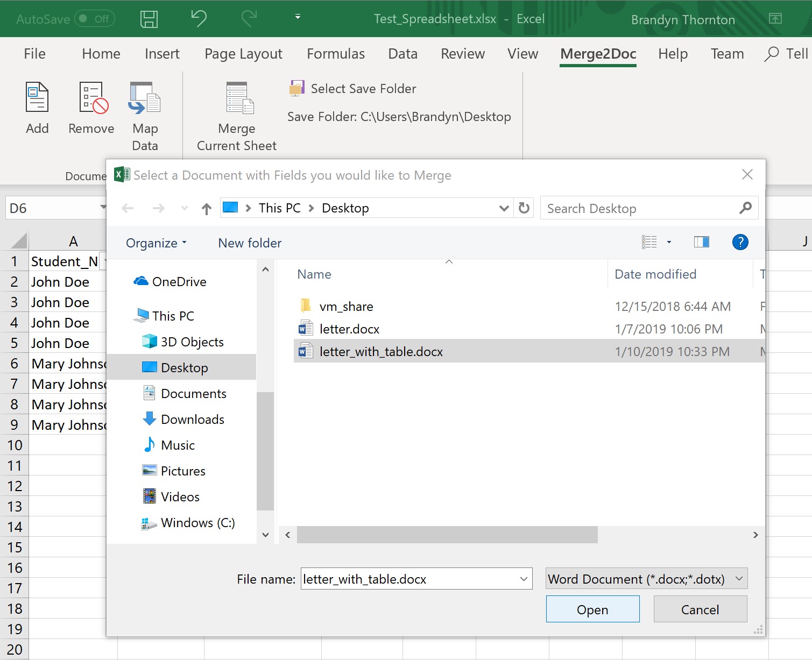This screenshot has width=812, height=660.
Task: Open the Organize menu
Action: [x=156, y=243]
